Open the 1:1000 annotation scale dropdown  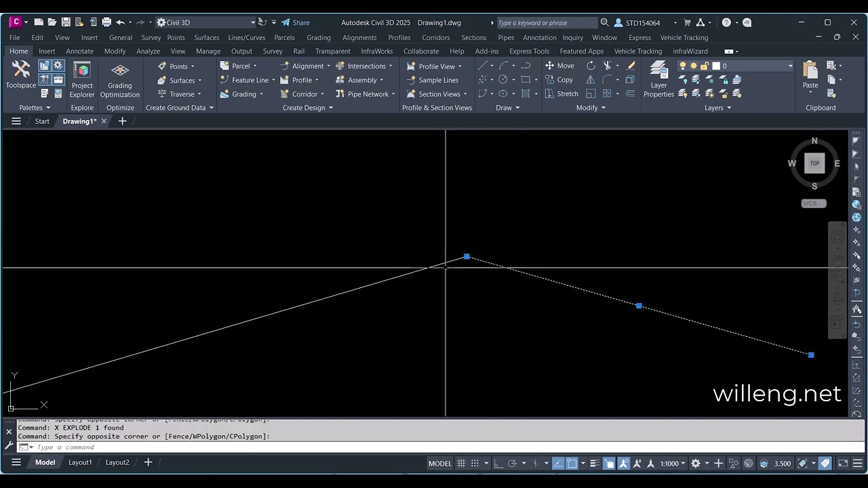tap(673, 464)
